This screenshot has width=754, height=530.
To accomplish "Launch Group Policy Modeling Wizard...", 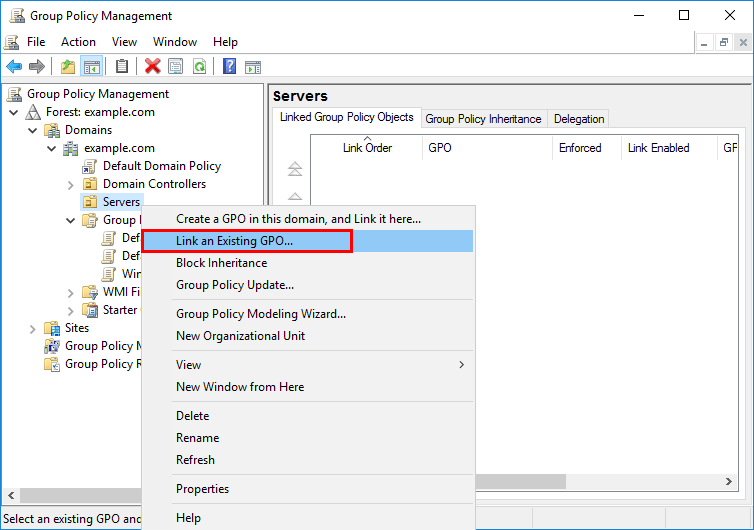I will pyautogui.click(x=308, y=314).
